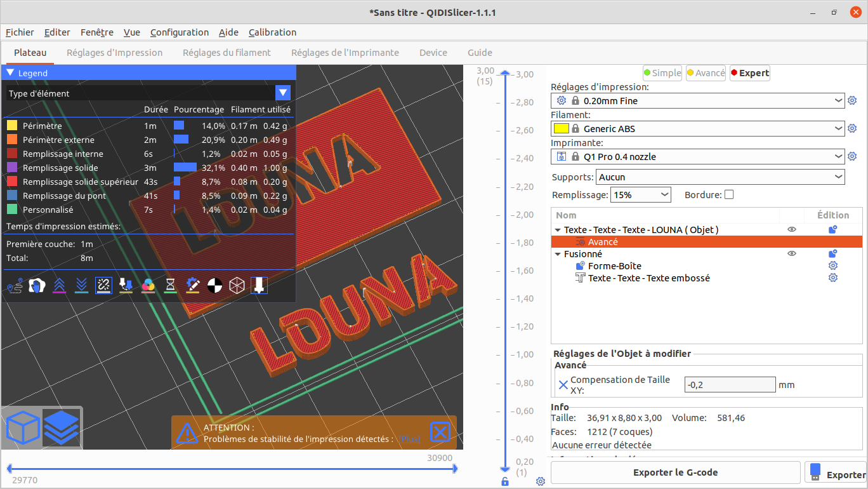Close the stability warning notification

pyautogui.click(x=440, y=432)
